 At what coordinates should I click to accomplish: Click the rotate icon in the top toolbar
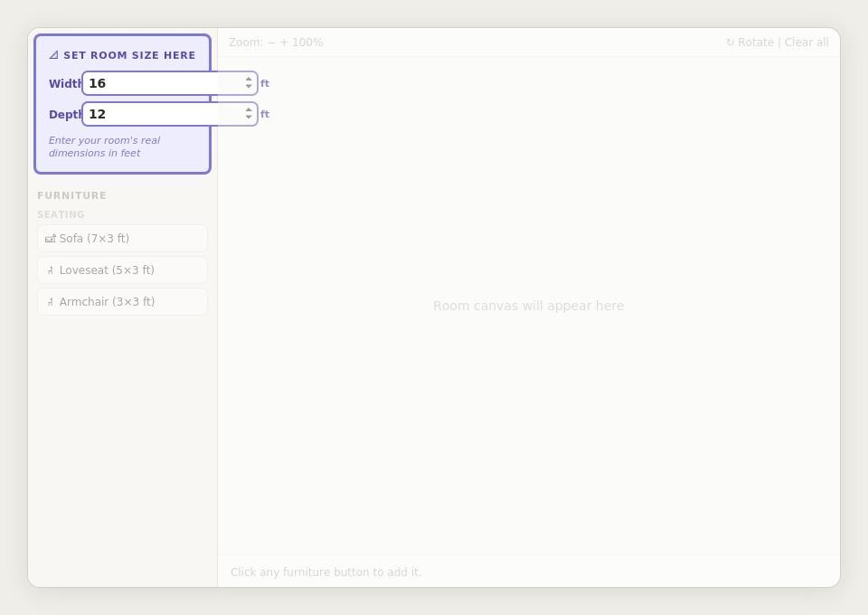pyautogui.click(x=730, y=43)
